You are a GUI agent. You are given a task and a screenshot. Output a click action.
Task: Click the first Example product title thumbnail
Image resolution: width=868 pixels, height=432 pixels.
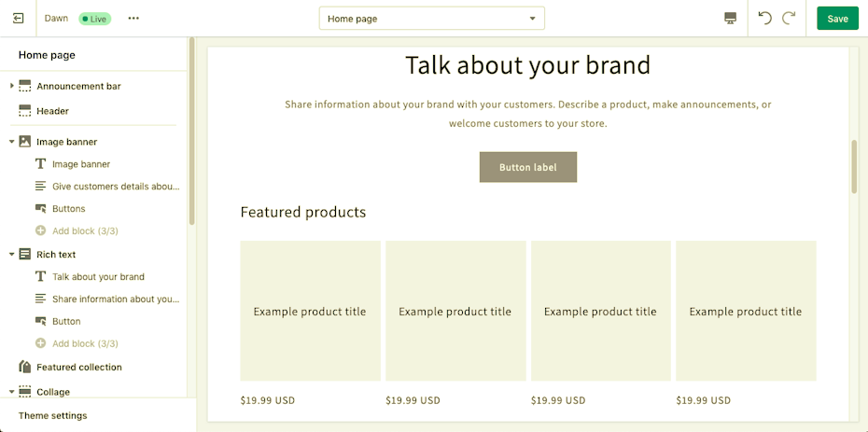click(310, 311)
